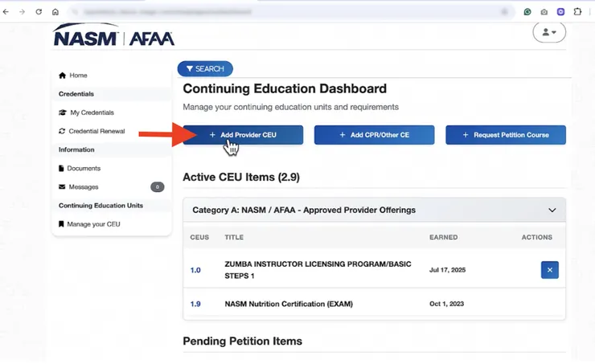Expand the SEARCH filter panel
595x364 pixels.
205,69
